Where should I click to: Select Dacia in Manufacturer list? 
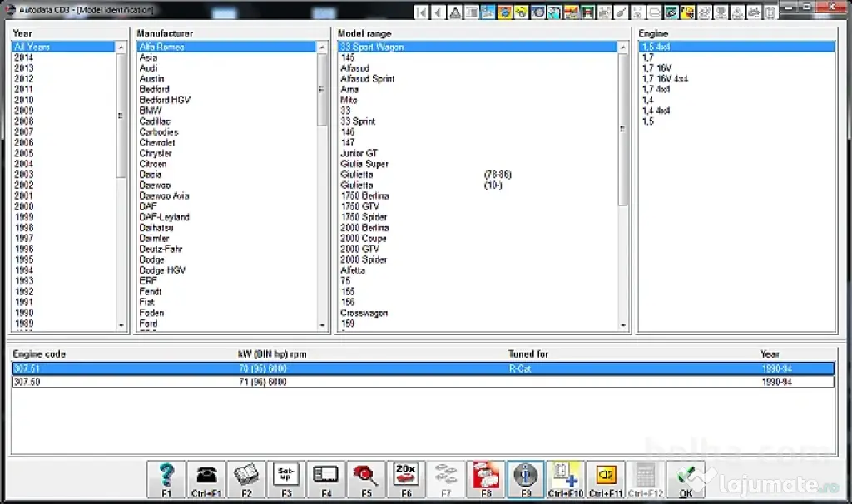click(226, 175)
